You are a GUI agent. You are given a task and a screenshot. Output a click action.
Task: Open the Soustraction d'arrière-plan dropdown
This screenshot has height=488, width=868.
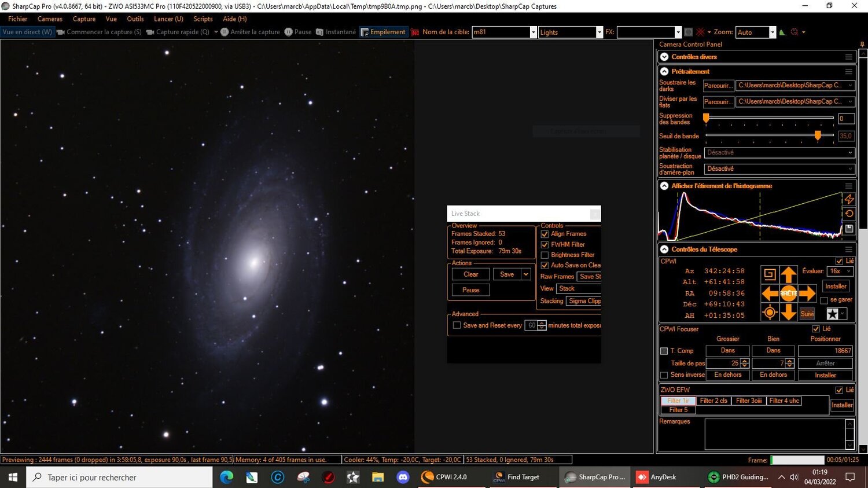coord(779,169)
